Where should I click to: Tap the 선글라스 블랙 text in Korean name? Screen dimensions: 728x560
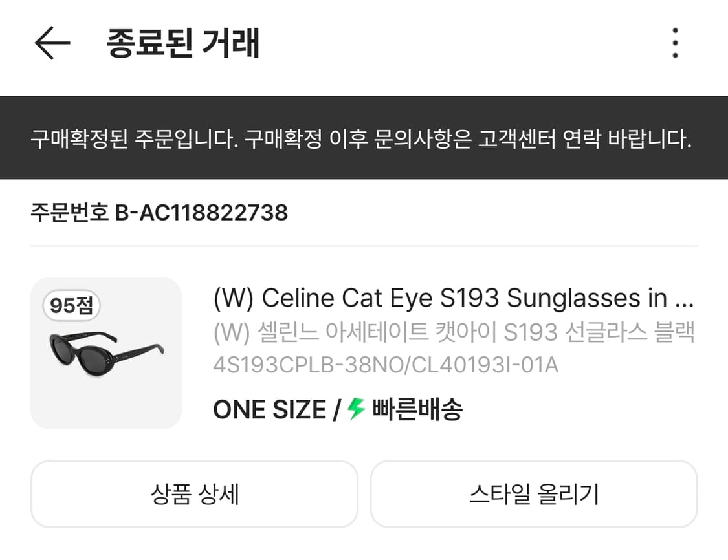point(632,332)
